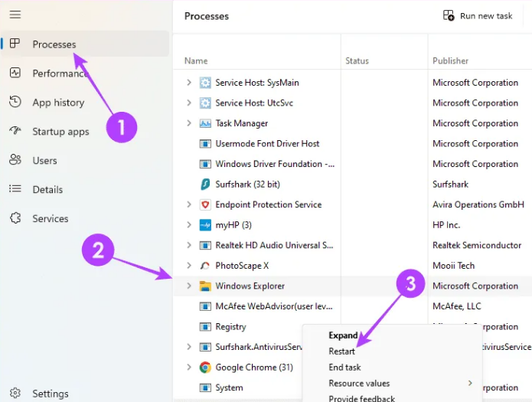This screenshot has width=532, height=402.
Task: Open the Services page
Action: pyautogui.click(x=51, y=219)
